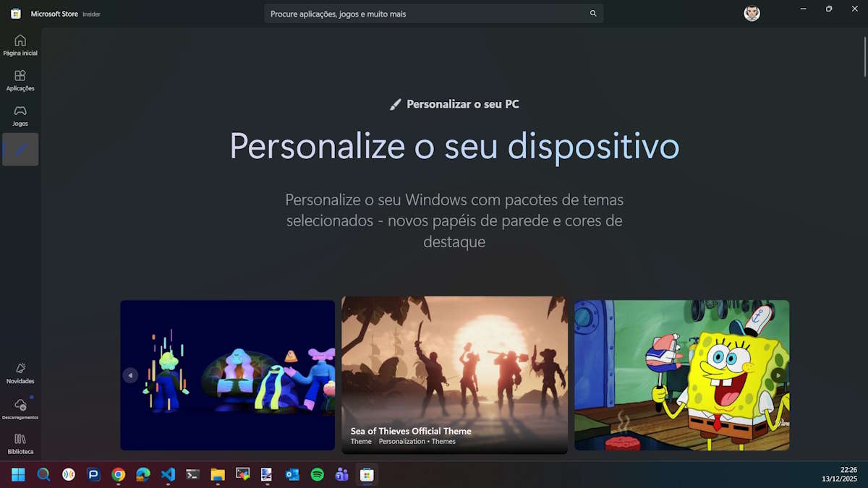
Task: Open the Aplicações section
Action: coord(20,80)
